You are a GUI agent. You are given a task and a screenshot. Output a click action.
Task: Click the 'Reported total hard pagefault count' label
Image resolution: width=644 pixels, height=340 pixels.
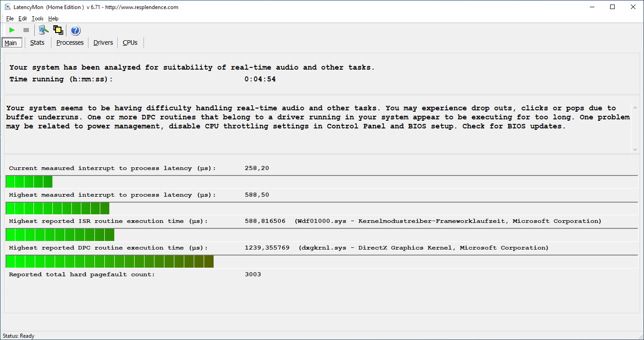coord(82,274)
